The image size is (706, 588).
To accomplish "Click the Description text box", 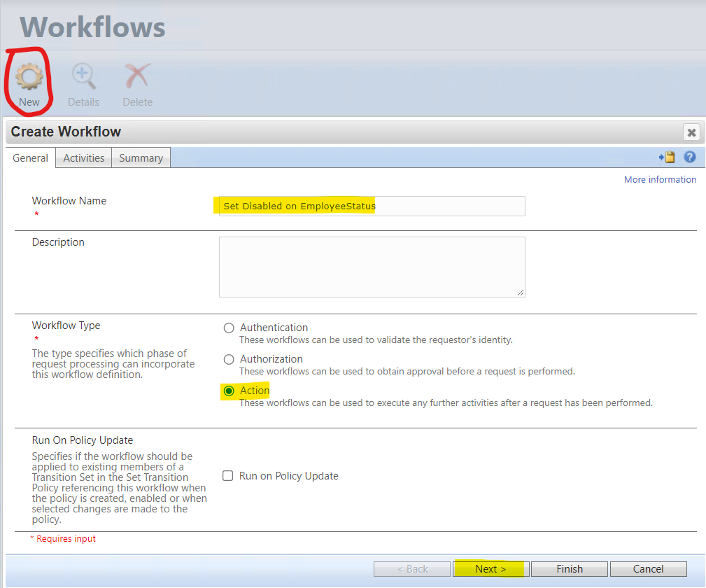I will coord(371,266).
